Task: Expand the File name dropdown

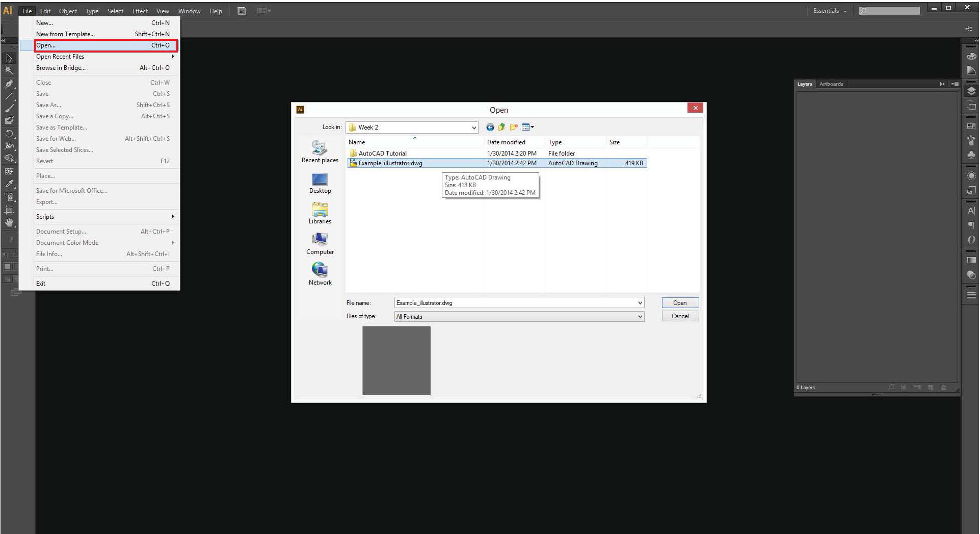Action: coord(640,303)
